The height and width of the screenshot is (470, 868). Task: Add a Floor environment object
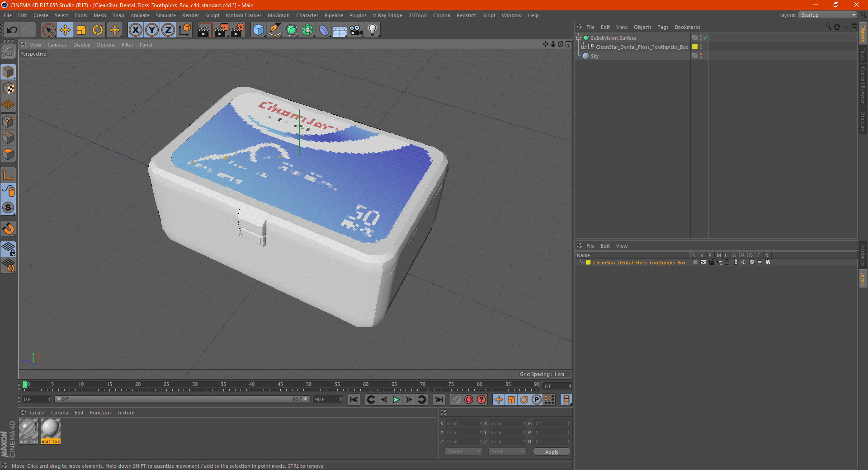(340, 30)
